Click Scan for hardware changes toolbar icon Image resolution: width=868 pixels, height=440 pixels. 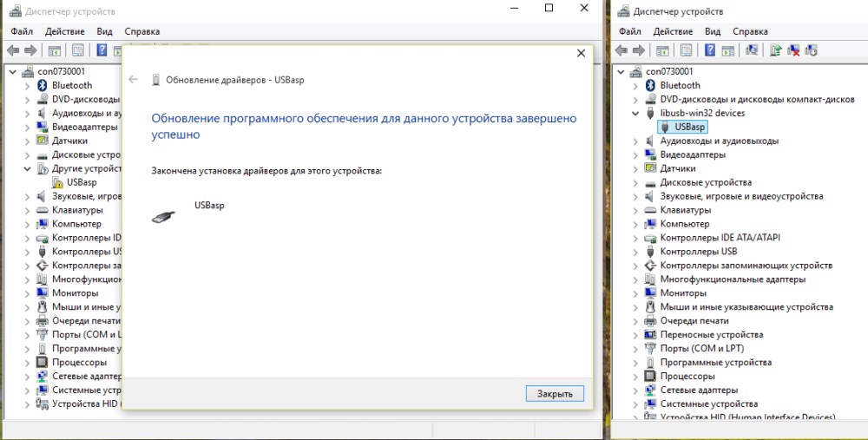752,50
